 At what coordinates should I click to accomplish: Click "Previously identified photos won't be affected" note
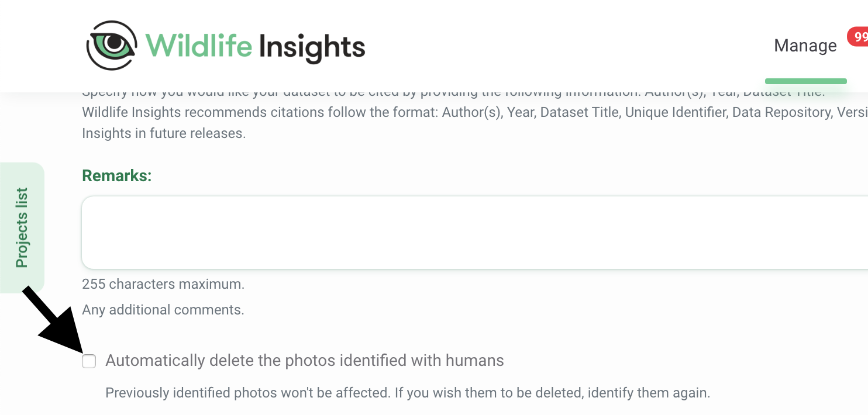pos(248,393)
